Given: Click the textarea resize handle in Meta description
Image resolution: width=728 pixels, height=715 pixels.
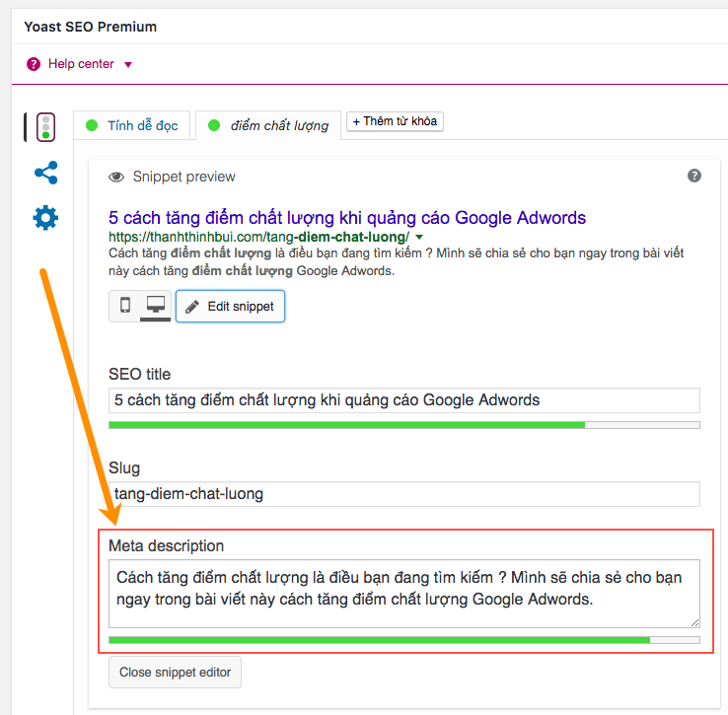Looking at the screenshot, I should pyautogui.click(x=694, y=622).
